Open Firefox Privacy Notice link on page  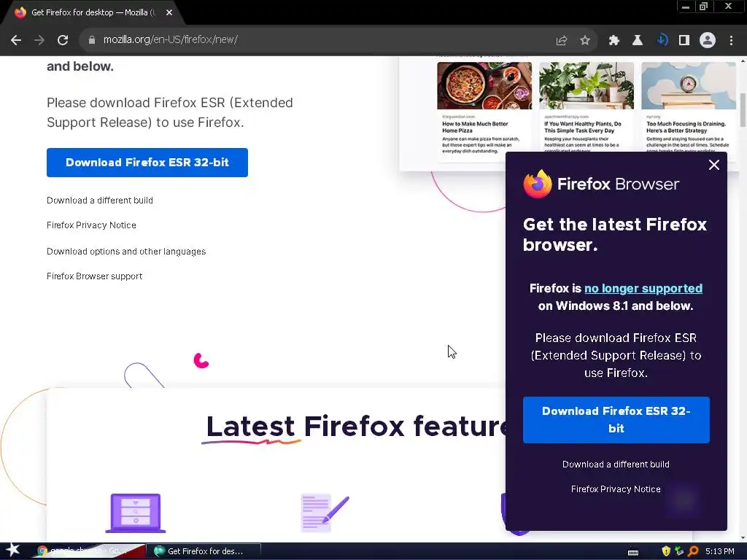click(x=91, y=225)
